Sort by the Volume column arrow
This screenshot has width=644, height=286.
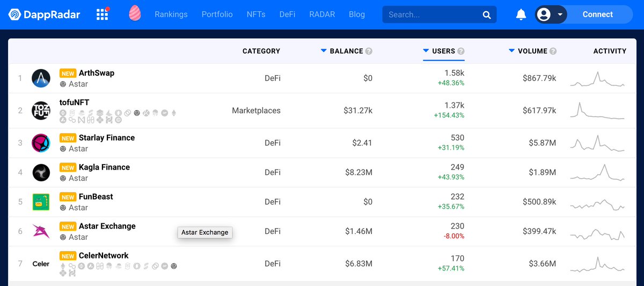tap(512, 51)
